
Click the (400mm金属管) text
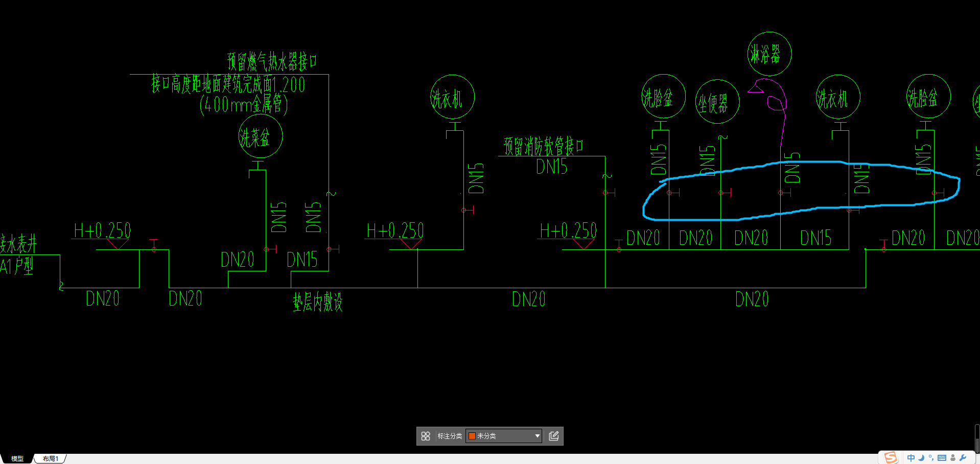(x=244, y=104)
